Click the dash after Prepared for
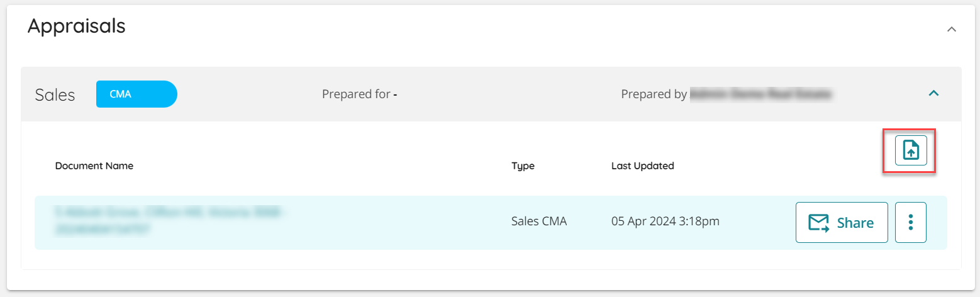980x297 pixels. 395,94
